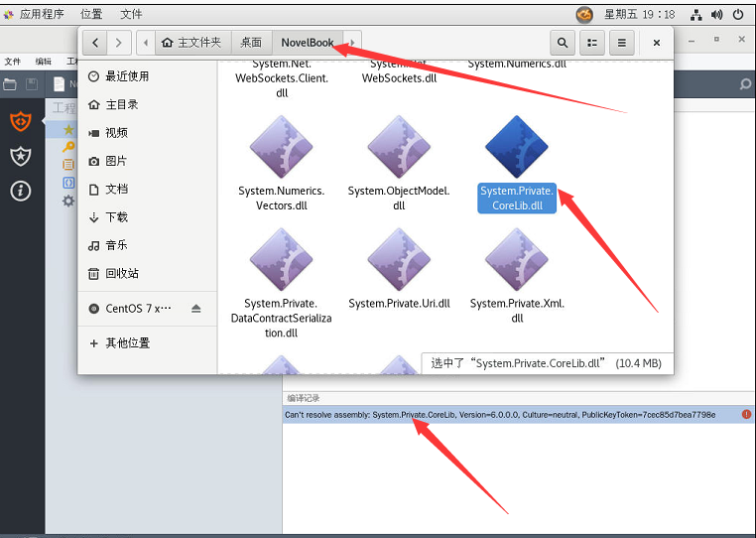Image resolution: width=756 pixels, height=538 pixels.
Task: Navigate to 桌面 in the path bar
Action: click(x=251, y=43)
